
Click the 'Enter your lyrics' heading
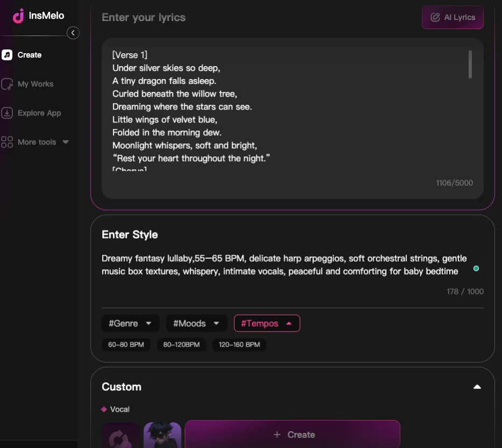tap(144, 17)
